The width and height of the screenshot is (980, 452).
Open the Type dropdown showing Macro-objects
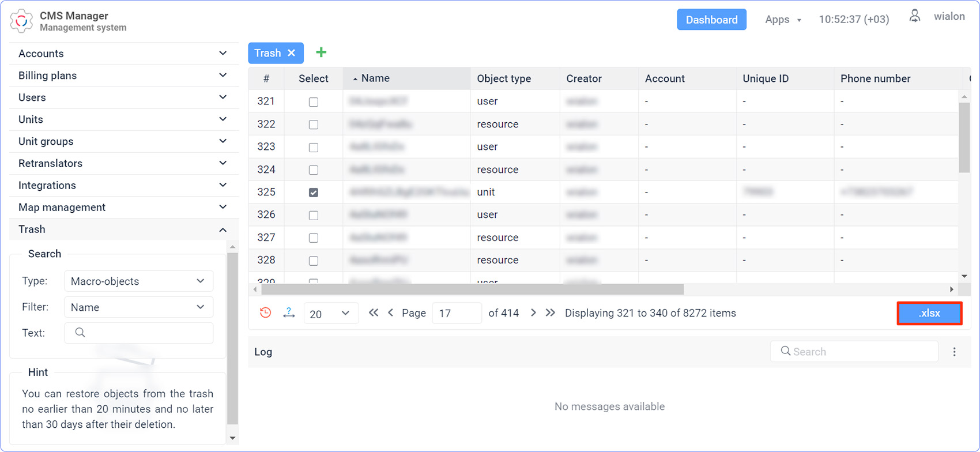[138, 281]
